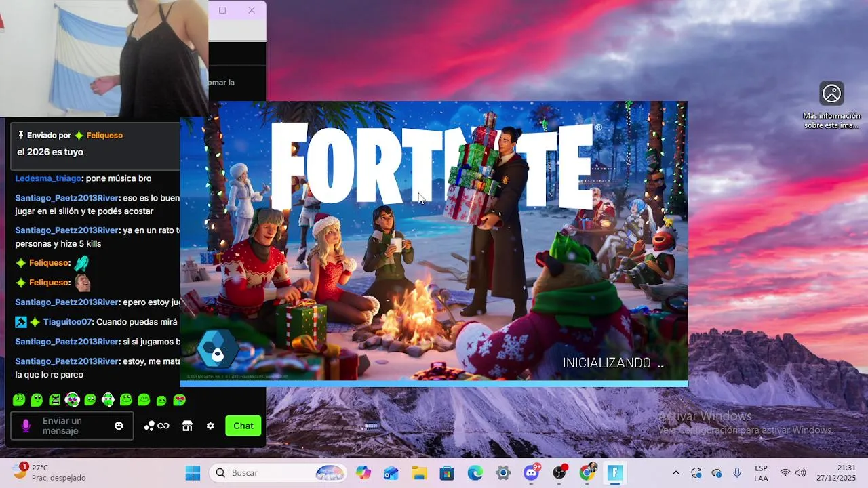The width and height of the screenshot is (868, 488).
Task: Pick the angry green emote
Action: coord(55,400)
